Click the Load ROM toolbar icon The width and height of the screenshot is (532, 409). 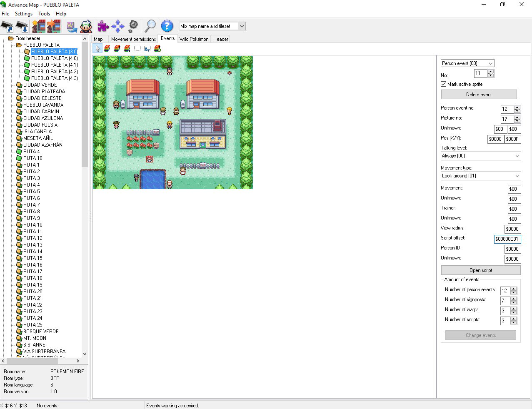[7, 26]
